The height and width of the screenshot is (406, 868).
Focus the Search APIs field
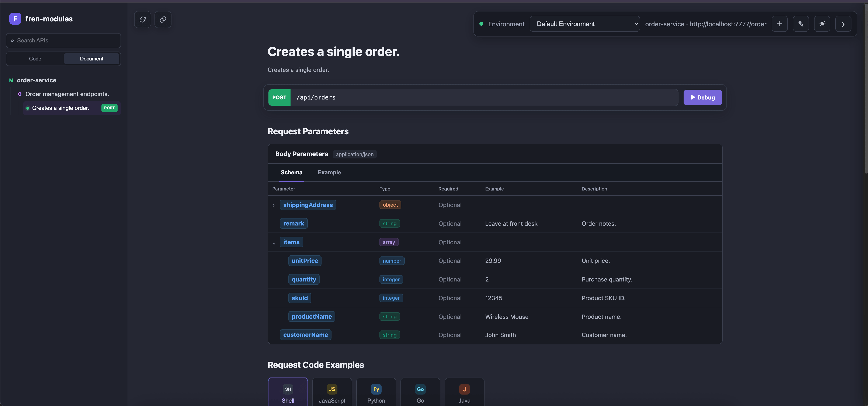pos(63,41)
